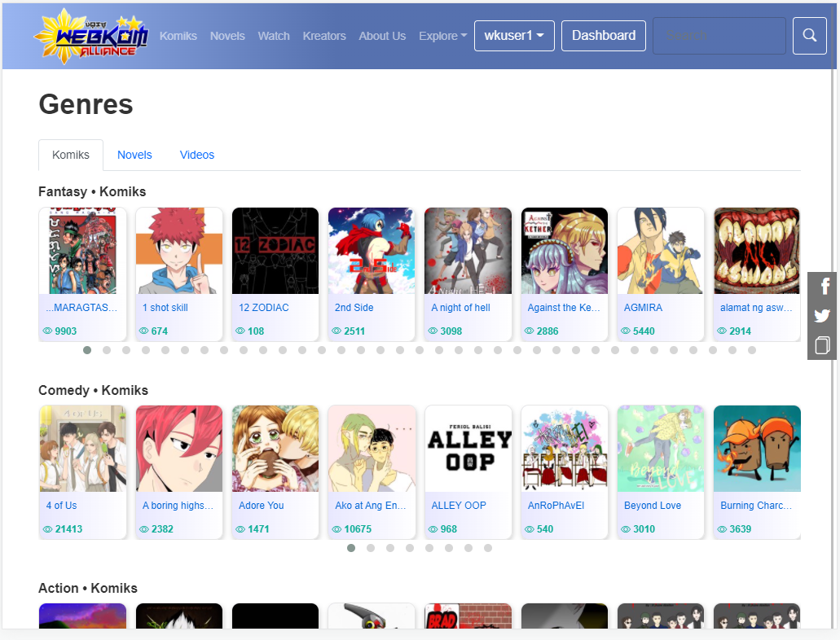Click the copy link sidebar icon

pos(822,345)
